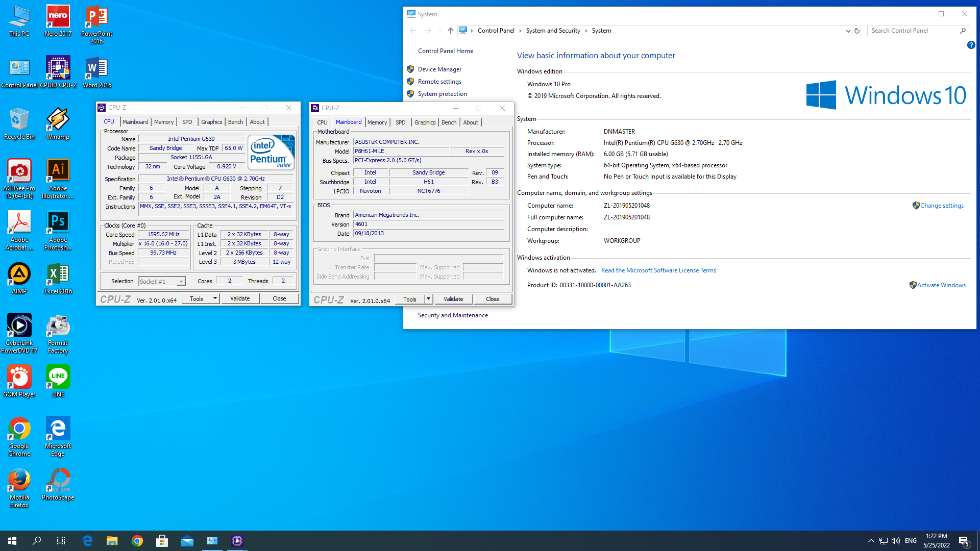This screenshot has width=980, height=551.
Task: Select the CPUID CPU-Z desktop shortcut
Action: (58, 72)
